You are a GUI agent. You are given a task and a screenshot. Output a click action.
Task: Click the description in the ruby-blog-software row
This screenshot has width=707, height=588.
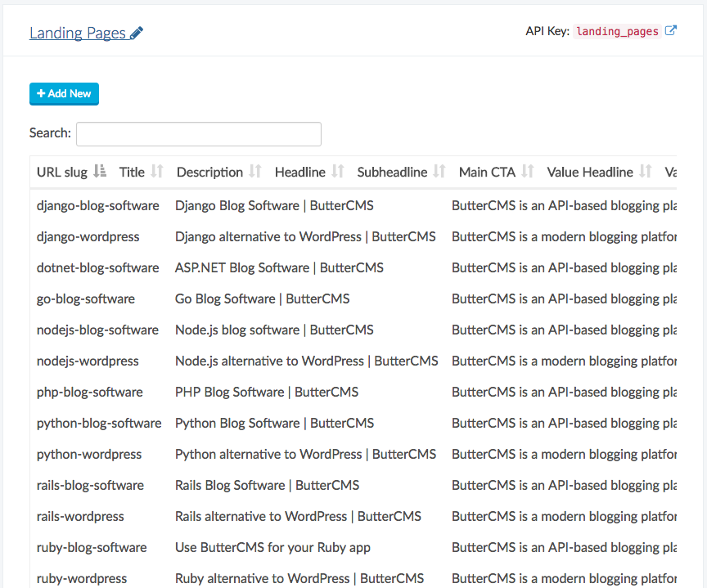pyautogui.click(x=564, y=547)
